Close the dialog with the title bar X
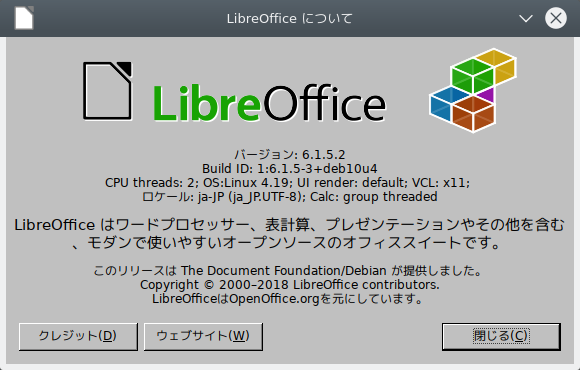 click(x=556, y=18)
